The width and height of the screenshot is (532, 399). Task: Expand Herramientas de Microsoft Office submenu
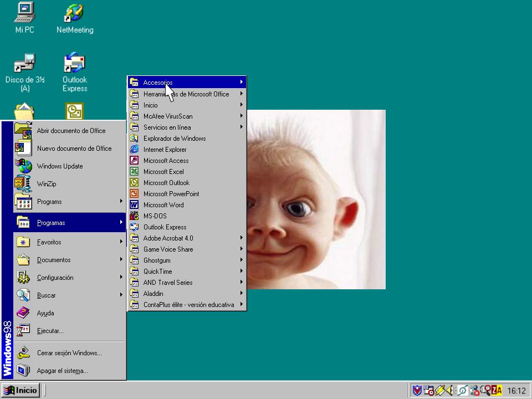[x=187, y=94]
